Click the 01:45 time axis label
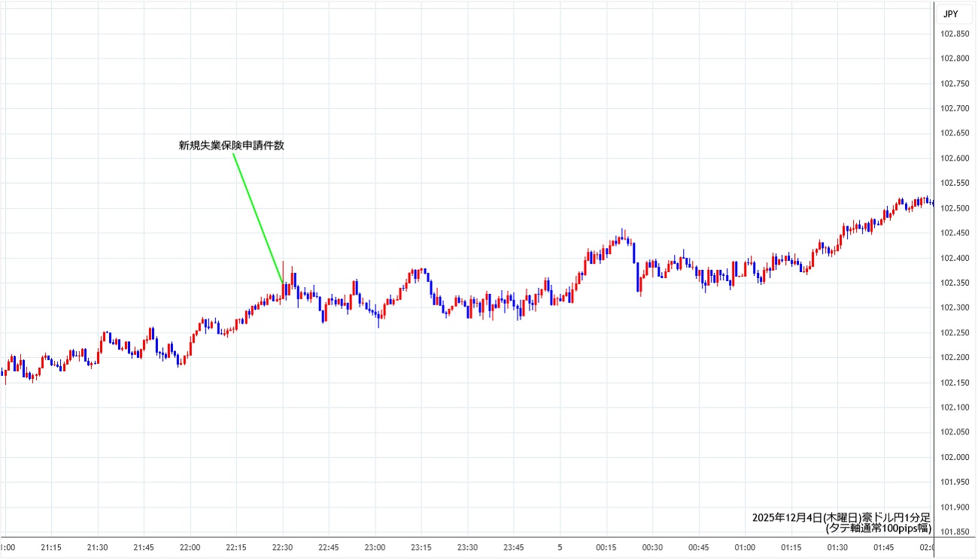 coord(884,547)
